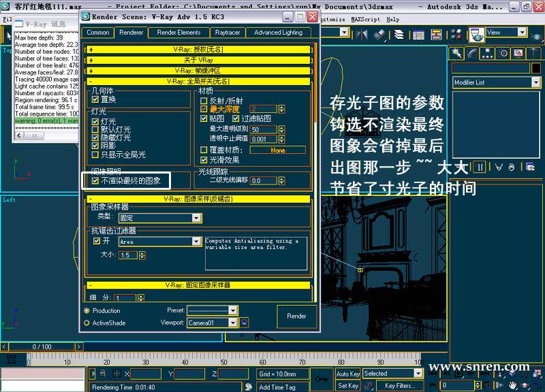Collapse the V-Ray 全局开关 rollout
The width and height of the screenshot is (545, 392).
tap(198, 81)
